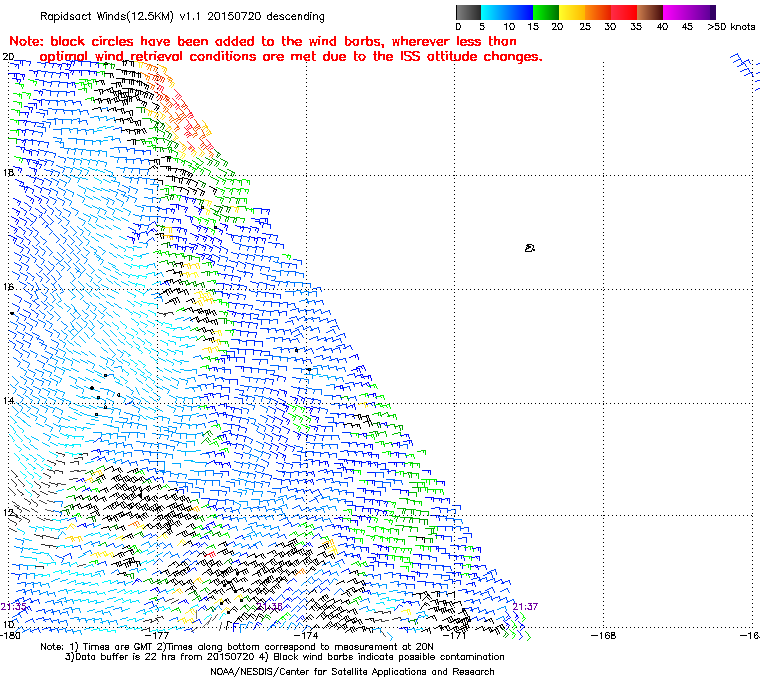Click the NOAA/NESDIS credit line
The height and width of the screenshot is (688, 760).
point(352,672)
